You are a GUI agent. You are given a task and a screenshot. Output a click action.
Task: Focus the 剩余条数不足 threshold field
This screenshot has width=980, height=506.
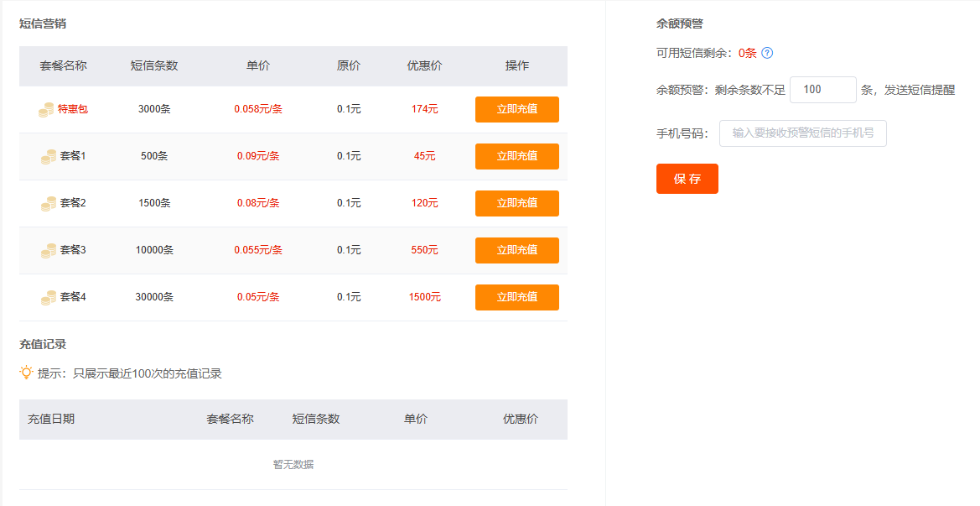click(823, 90)
